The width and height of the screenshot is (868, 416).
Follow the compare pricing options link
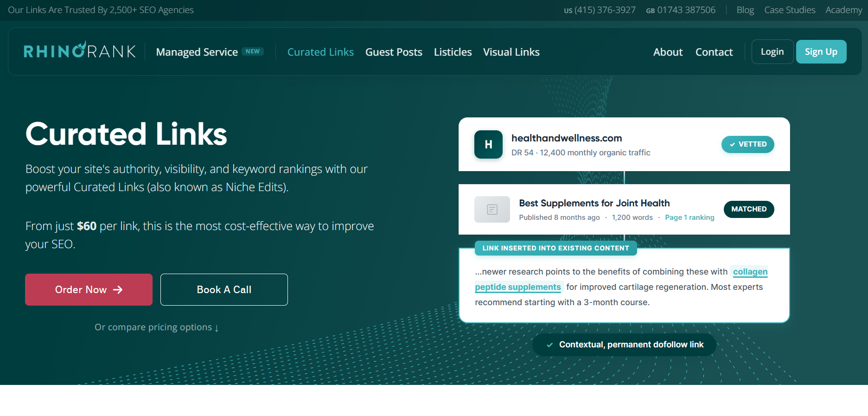(157, 327)
